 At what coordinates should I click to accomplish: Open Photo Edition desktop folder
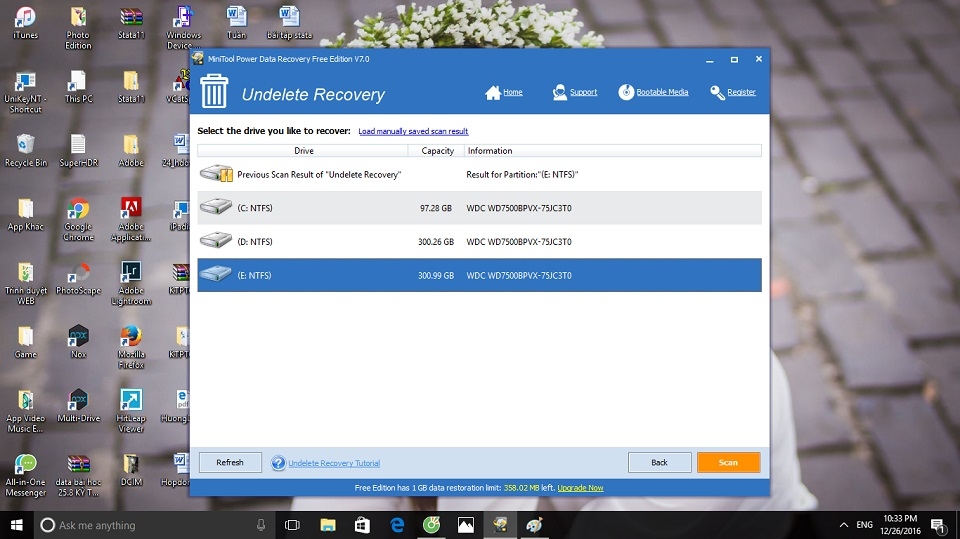(x=78, y=28)
